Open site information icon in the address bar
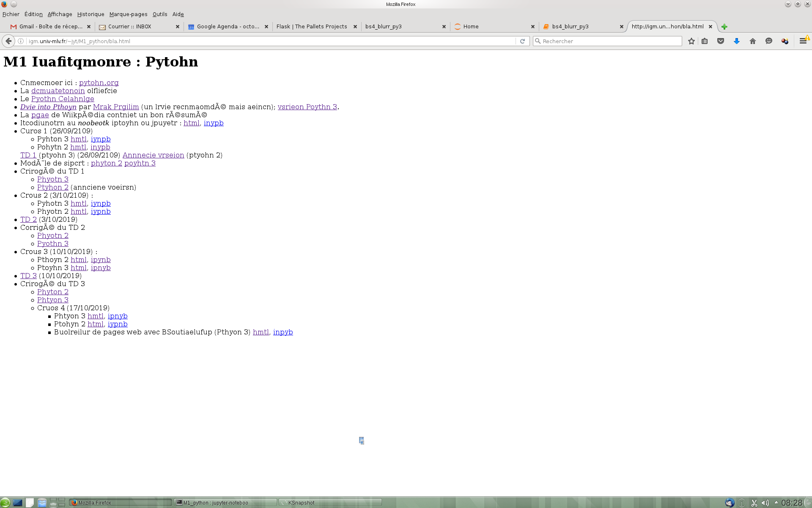The height and width of the screenshot is (508, 812). point(20,41)
